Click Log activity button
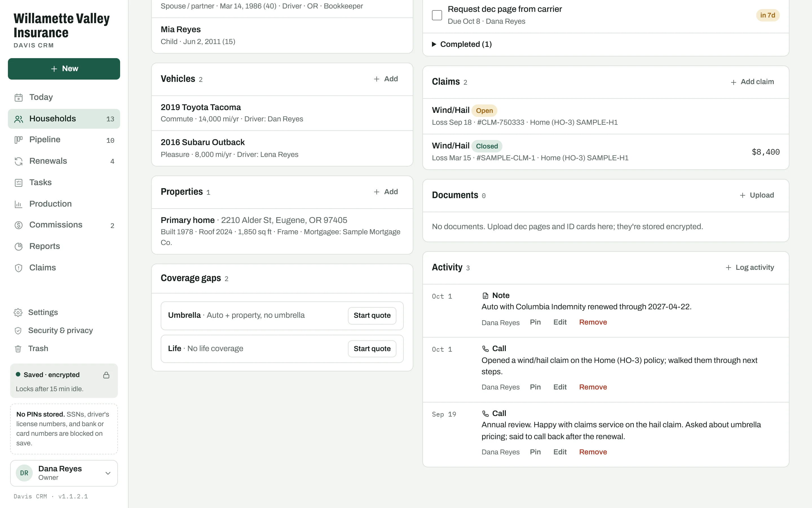The width and height of the screenshot is (812, 508). click(x=750, y=268)
